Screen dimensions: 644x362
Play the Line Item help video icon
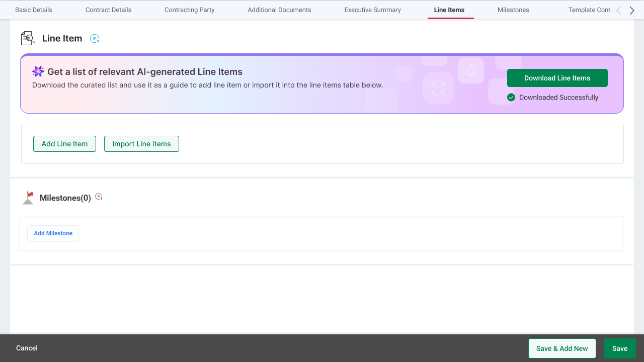[95, 39]
